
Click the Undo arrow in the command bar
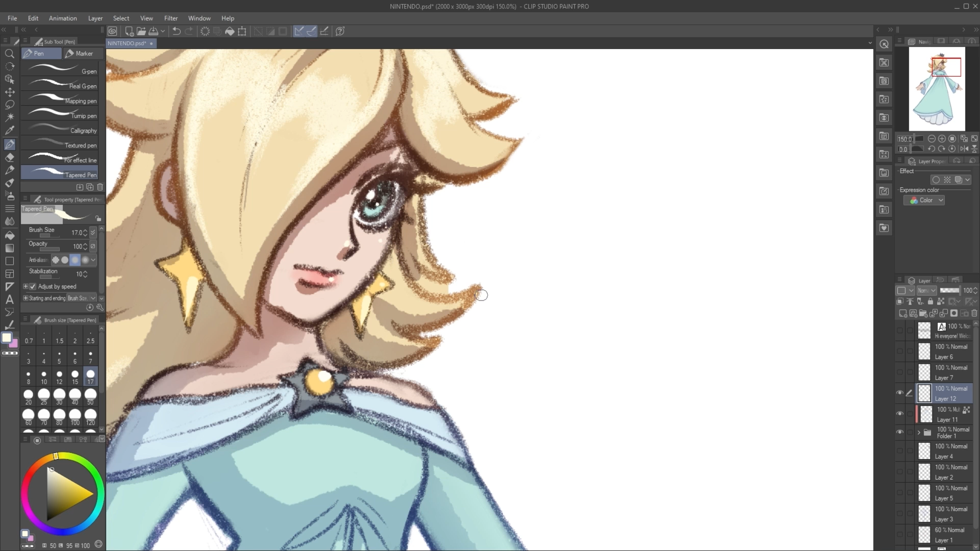176,31
